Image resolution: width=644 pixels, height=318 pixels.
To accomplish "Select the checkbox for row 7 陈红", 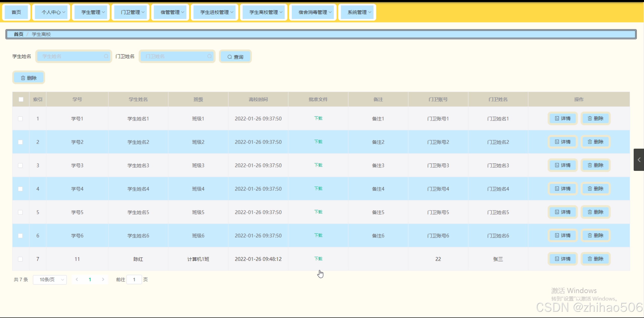I will coord(20,259).
